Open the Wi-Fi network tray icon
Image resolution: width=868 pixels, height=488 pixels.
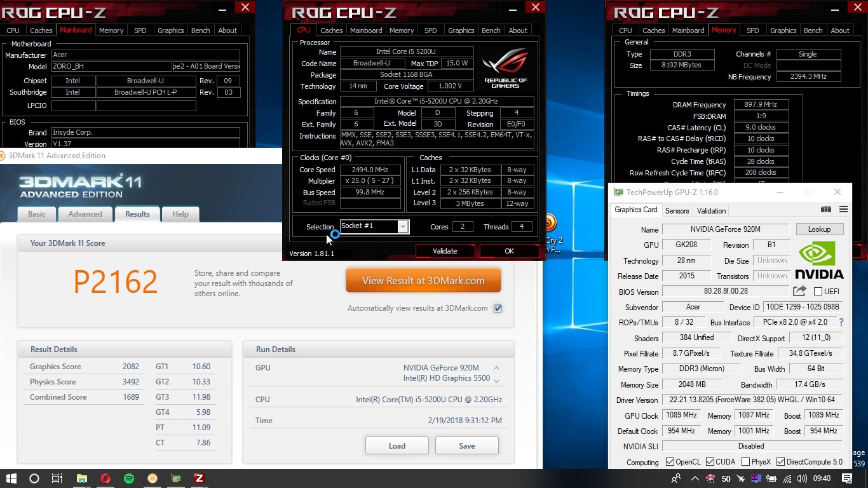coord(788,478)
